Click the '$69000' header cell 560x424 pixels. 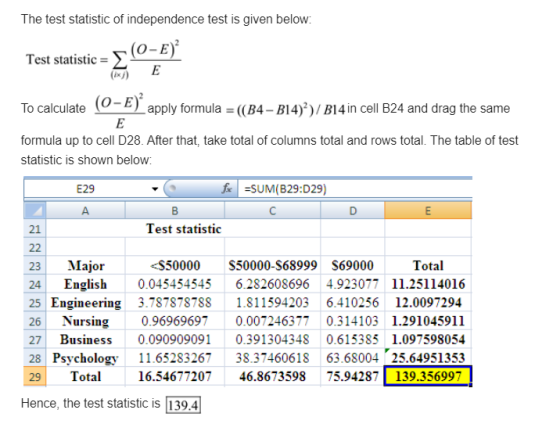click(x=352, y=266)
